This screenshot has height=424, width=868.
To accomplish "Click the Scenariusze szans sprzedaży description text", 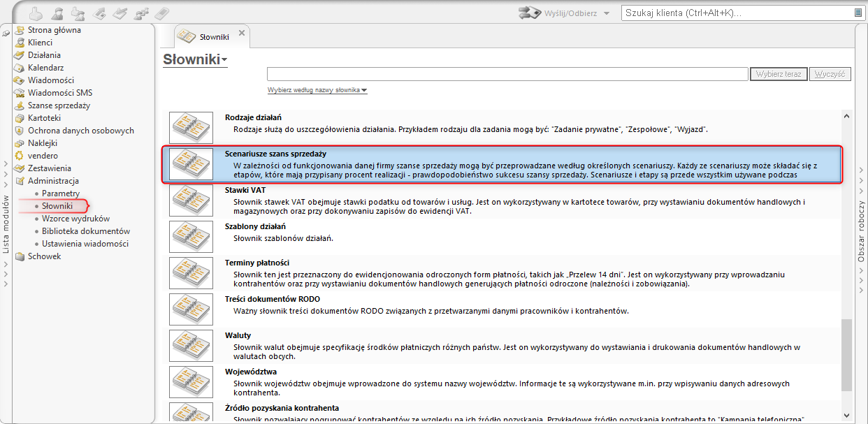I will (x=525, y=170).
